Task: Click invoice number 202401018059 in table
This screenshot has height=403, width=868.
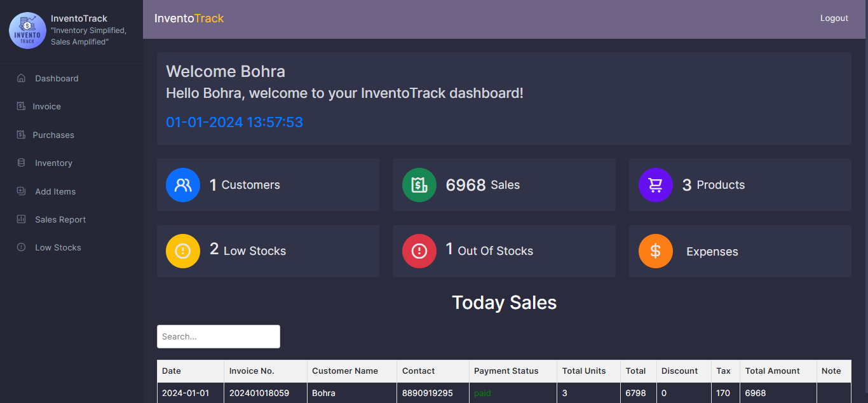Action: pyautogui.click(x=259, y=393)
